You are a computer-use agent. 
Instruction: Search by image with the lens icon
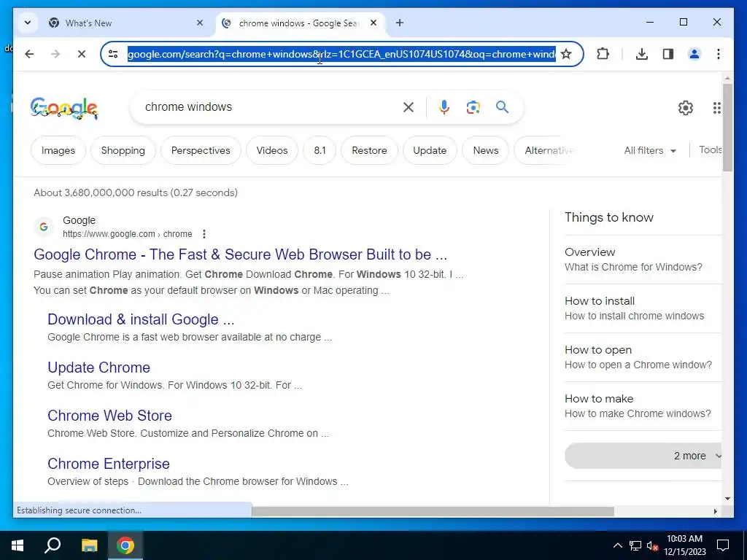click(x=473, y=107)
